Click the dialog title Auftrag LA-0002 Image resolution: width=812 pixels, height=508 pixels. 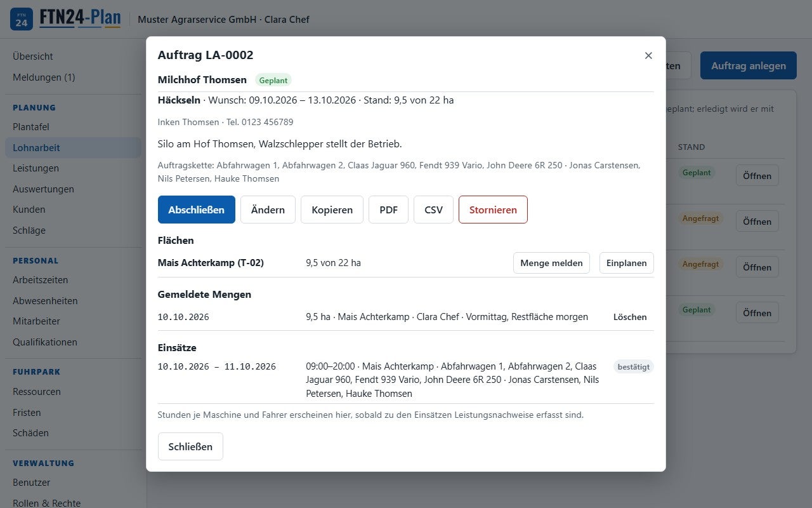pos(206,55)
